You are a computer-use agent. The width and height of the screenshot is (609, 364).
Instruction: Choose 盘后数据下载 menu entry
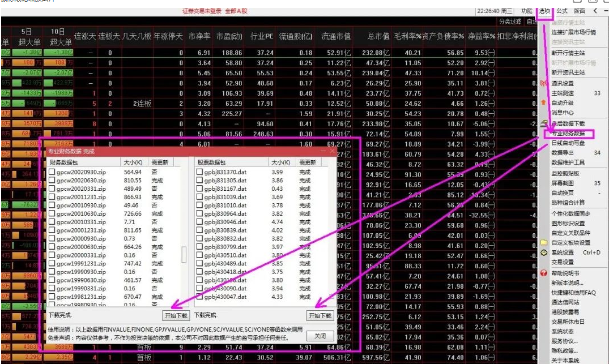pyautogui.click(x=568, y=123)
